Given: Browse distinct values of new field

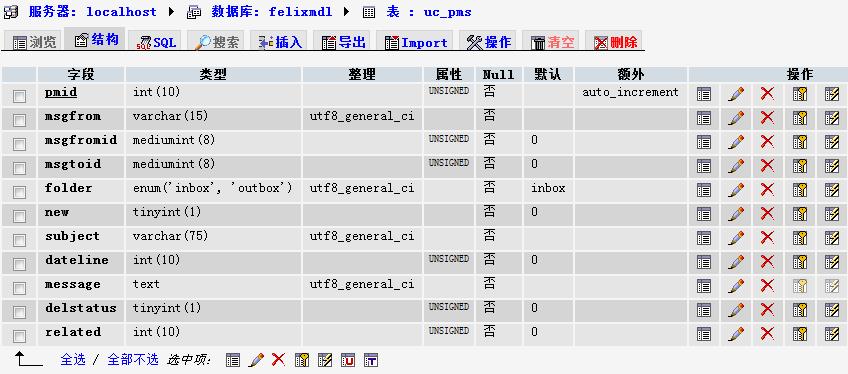Looking at the screenshot, I should click(x=704, y=214).
